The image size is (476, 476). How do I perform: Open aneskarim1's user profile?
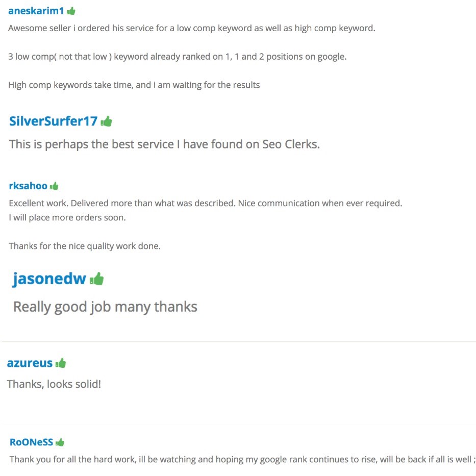[36, 11]
